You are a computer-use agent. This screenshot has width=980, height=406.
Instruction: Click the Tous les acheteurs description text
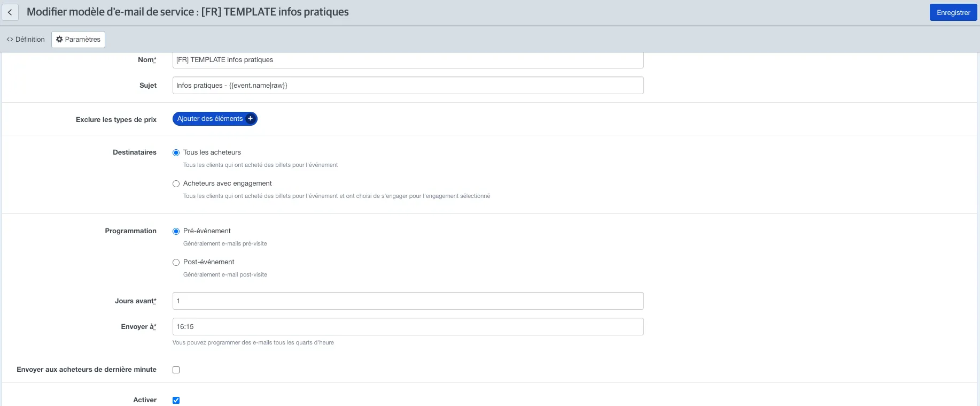click(x=260, y=165)
